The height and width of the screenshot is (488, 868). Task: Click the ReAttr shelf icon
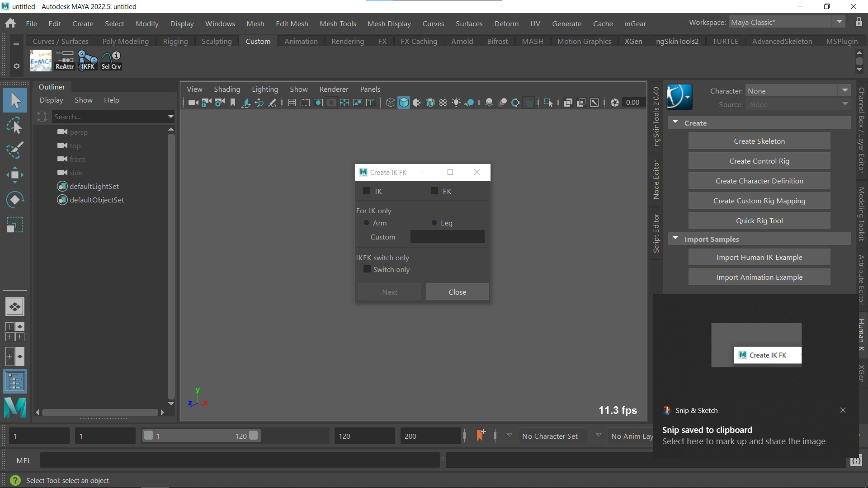[65, 60]
